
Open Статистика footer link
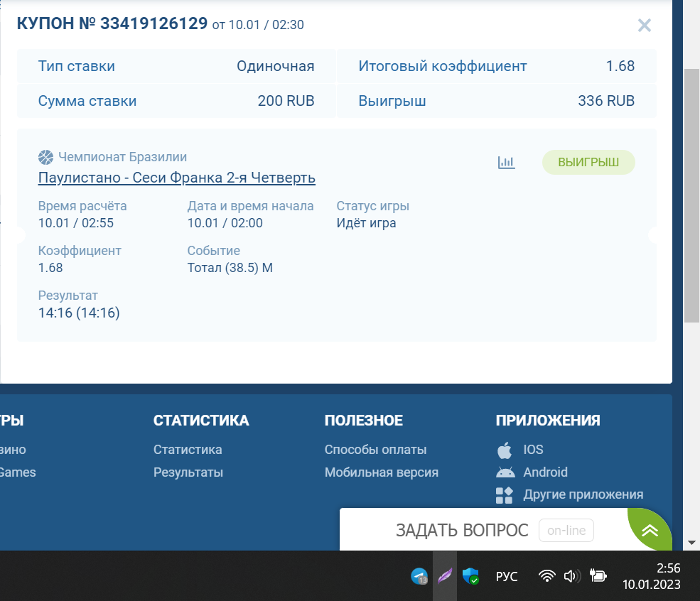(x=188, y=449)
